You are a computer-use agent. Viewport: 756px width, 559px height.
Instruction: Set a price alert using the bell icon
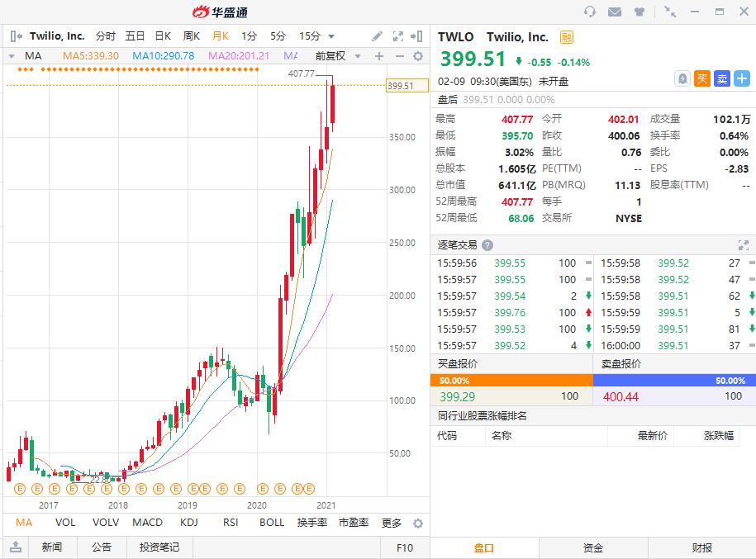pos(683,78)
